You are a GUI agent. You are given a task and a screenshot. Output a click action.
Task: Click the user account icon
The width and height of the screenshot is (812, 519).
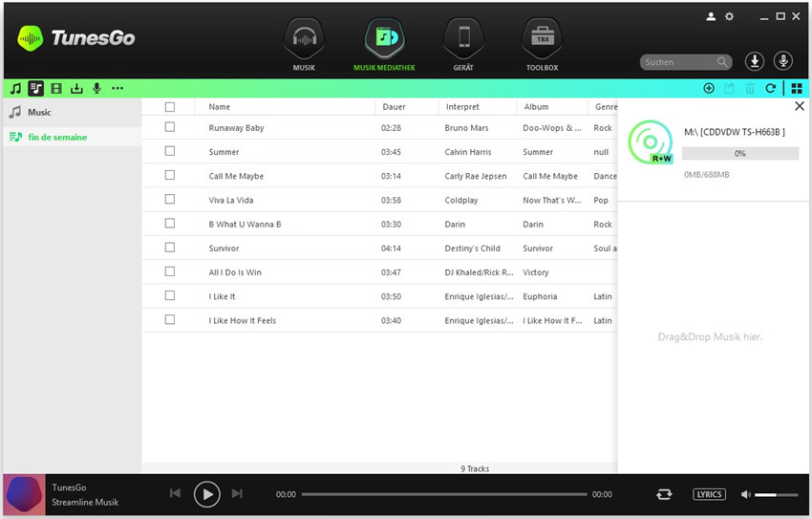pyautogui.click(x=711, y=16)
